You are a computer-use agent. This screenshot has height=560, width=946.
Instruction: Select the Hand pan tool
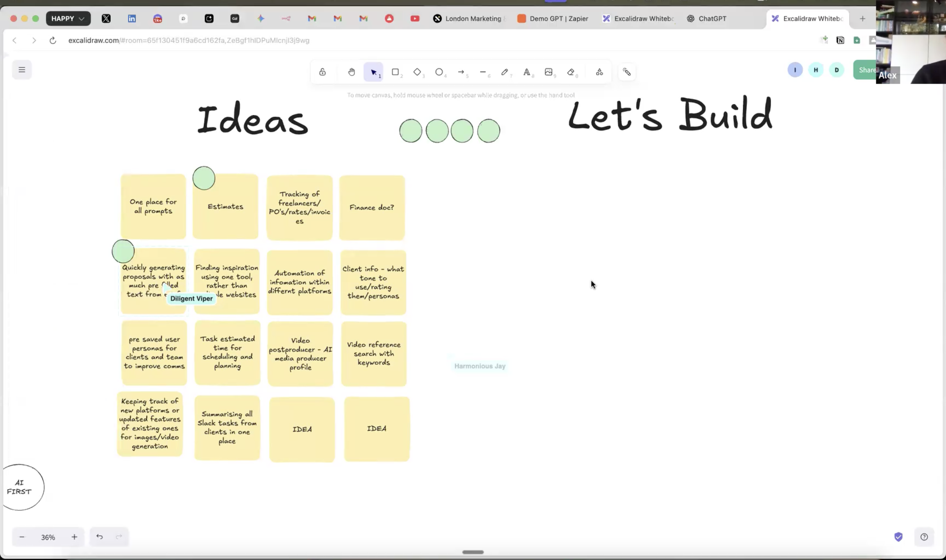[351, 72]
